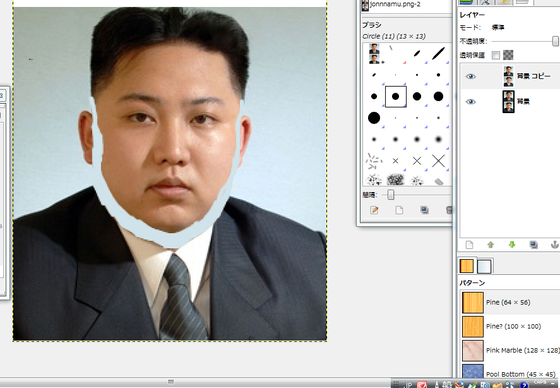Viewport: 560px width, 388px height.
Task: Click the duplicate layer icon
Action: pyautogui.click(x=534, y=245)
